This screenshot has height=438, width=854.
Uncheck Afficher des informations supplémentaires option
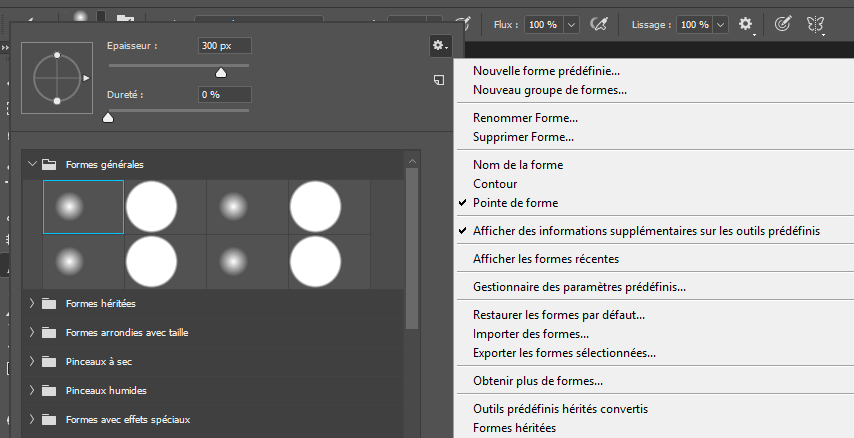click(x=646, y=230)
